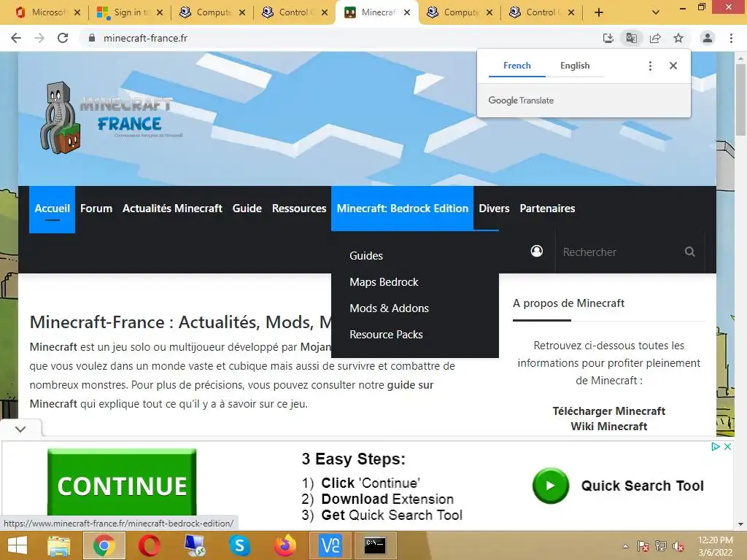The width and height of the screenshot is (747, 560).
Task: Close the Minecraft browser tab
Action: click(407, 12)
